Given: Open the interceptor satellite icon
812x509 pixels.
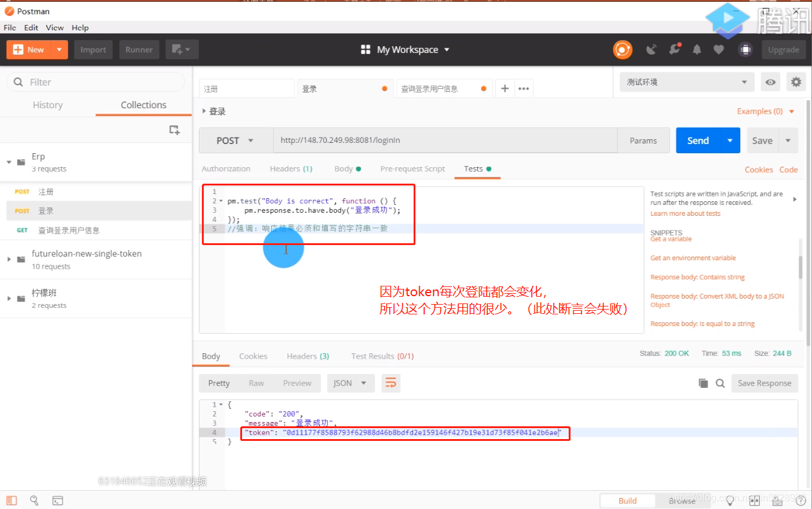Looking at the screenshot, I should (651, 50).
